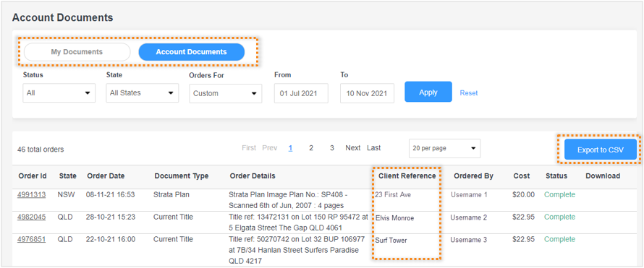Click the Surf Tower client reference
Screen dimensions: 644x268
click(x=391, y=241)
